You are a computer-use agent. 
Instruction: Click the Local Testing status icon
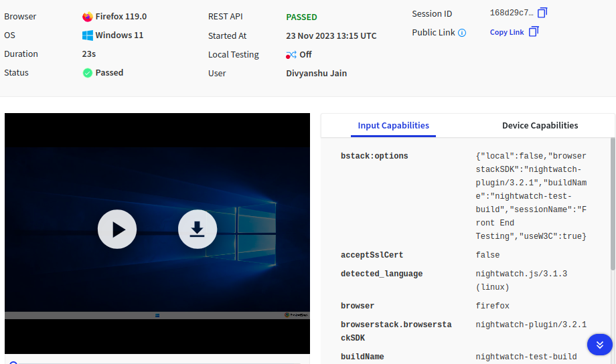click(x=291, y=55)
